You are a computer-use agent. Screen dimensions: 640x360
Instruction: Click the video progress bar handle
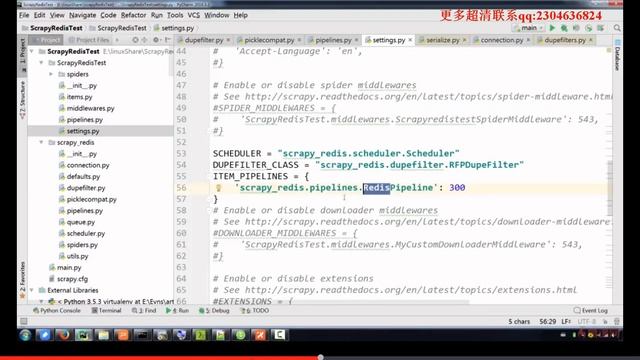[320, 358]
